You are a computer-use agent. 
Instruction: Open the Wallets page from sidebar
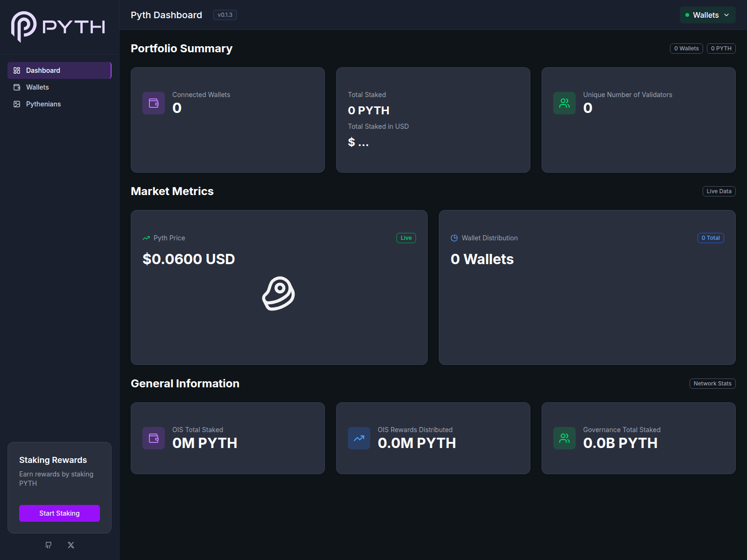click(x=60, y=87)
